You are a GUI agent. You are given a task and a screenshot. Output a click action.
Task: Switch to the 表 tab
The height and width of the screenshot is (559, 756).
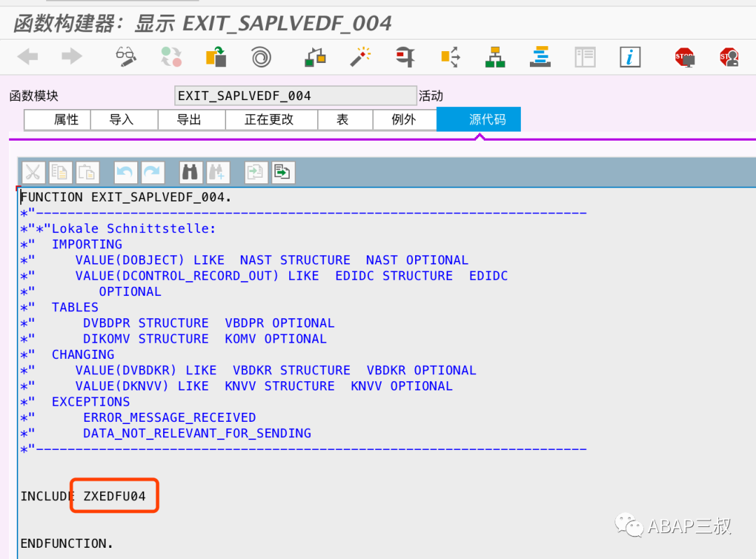(x=345, y=120)
